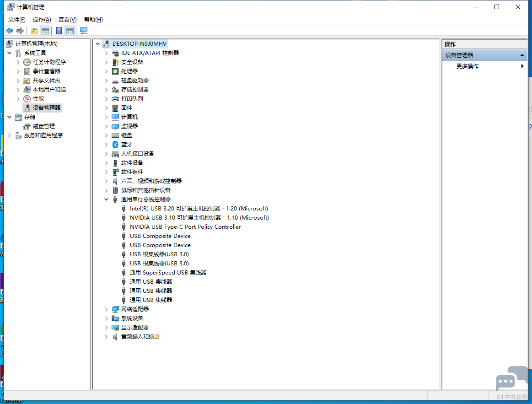The height and width of the screenshot is (404, 532).
Task: Click the 键盘 keyboard icon
Action: [x=115, y=135]
